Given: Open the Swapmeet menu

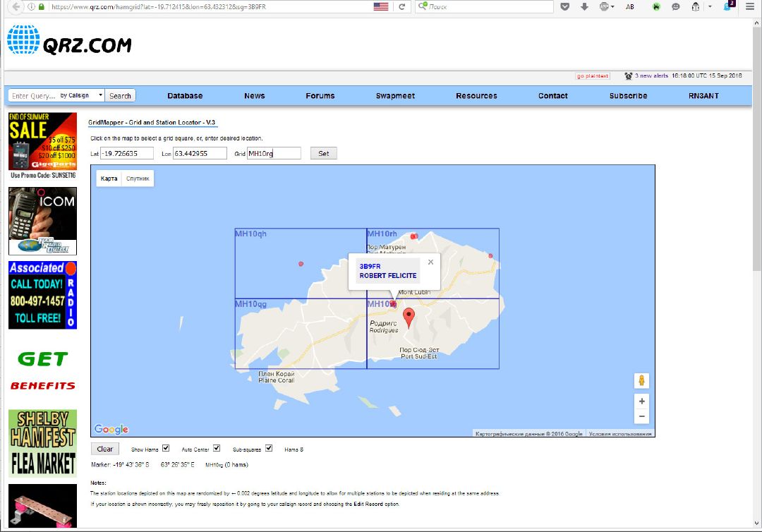Looking at the screenshot, I should click(395, 96).
